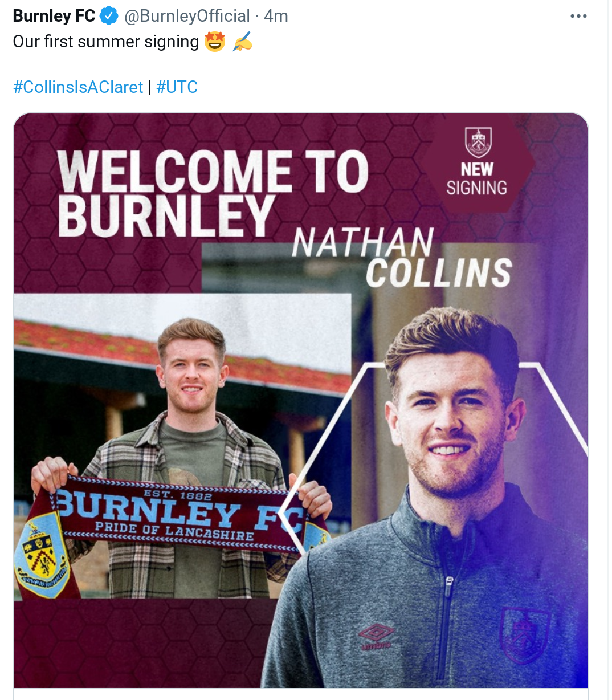The height and width of the screenshot is (700, 612).
Task: Click the WELCOME TO BURNLEY headline
Action: [213, 194]
